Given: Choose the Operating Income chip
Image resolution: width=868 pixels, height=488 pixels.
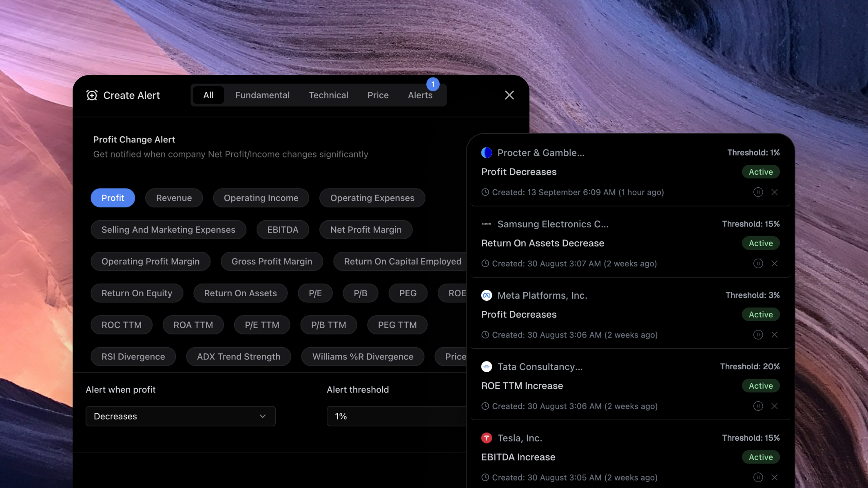Looking at the screenshot, I should [x=261, y=198].
